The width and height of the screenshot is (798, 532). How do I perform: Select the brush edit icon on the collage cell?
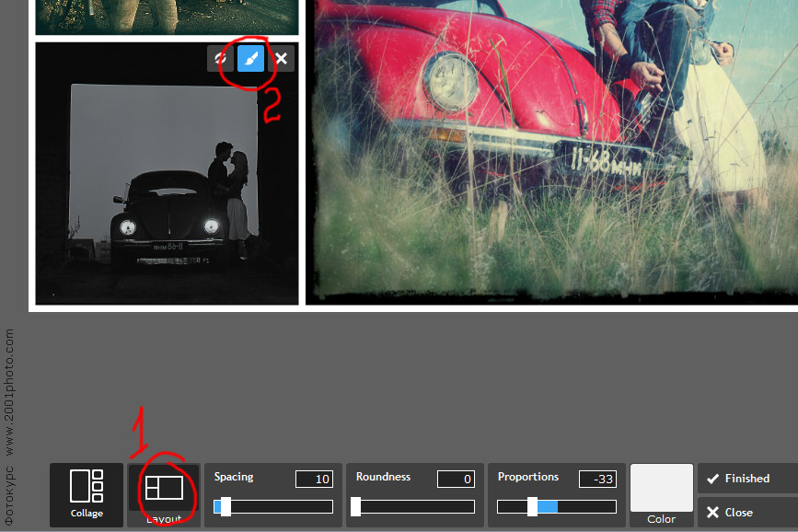251,59
